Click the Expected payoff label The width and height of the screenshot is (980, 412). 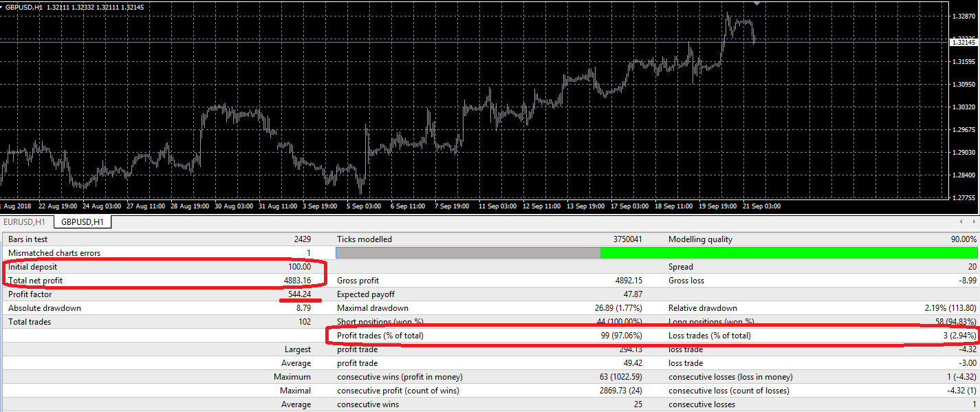click(364, 294)
